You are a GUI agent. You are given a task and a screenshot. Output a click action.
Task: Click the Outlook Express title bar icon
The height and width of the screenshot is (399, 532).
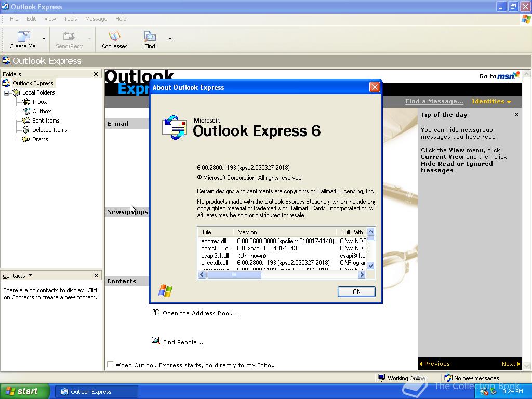pyautogui.click(x=5, y=6)
